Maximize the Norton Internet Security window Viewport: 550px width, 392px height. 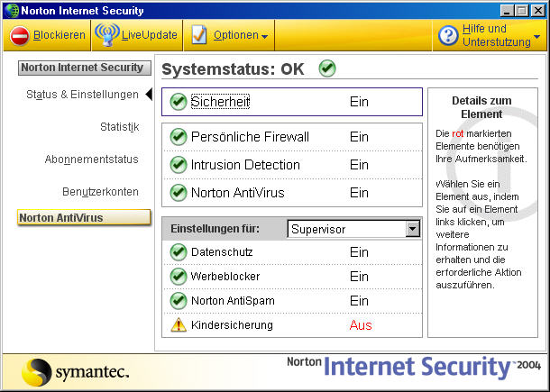[521, 11]
